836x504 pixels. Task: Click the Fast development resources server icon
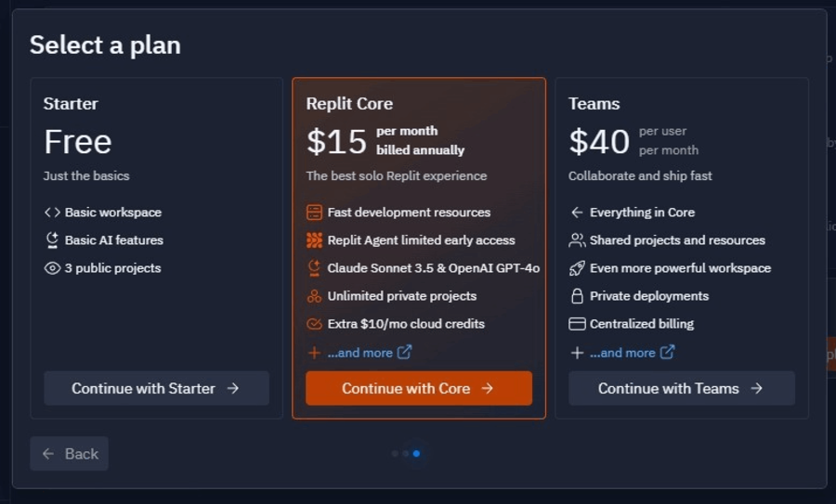[x=314, y=212]
